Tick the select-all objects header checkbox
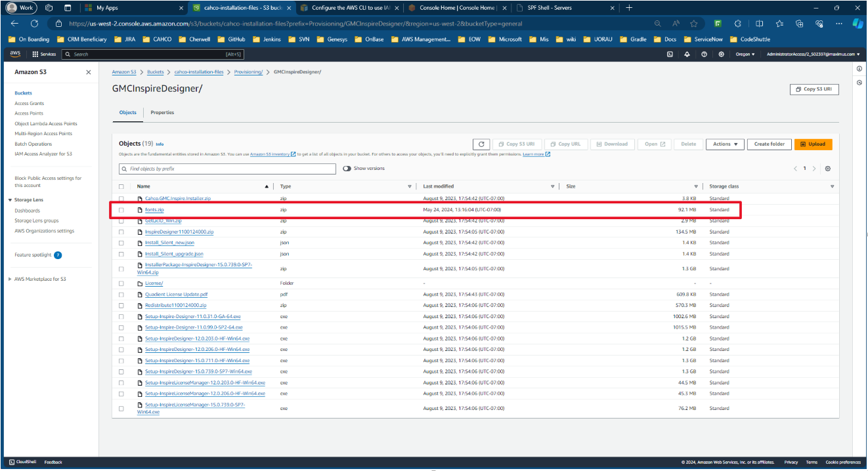The image size is (868, 471). [121, 186]
